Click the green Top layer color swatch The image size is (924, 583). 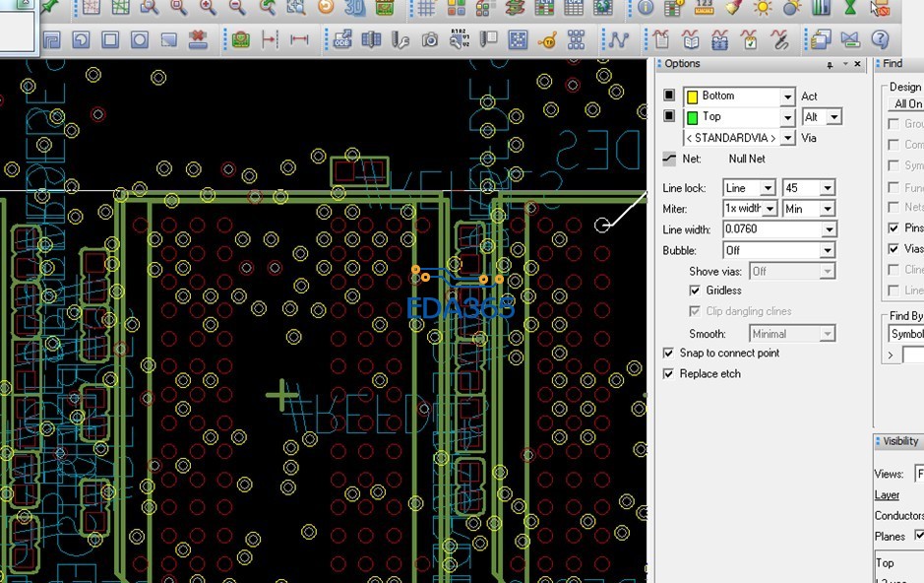click(692, 117)
